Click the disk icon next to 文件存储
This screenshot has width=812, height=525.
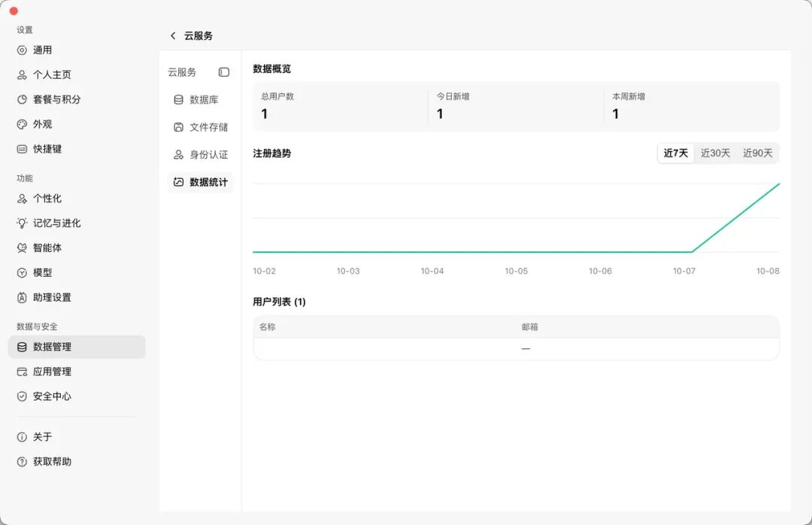(x=179, y=127)
